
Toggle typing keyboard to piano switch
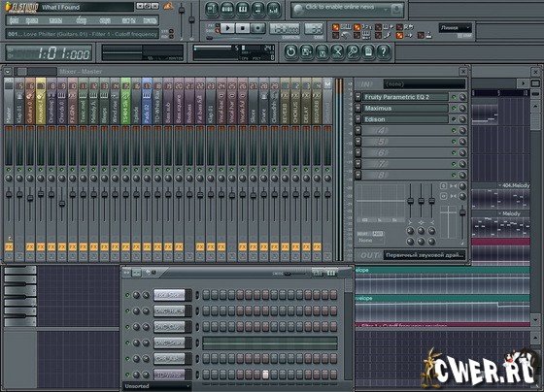click(336, 27)
